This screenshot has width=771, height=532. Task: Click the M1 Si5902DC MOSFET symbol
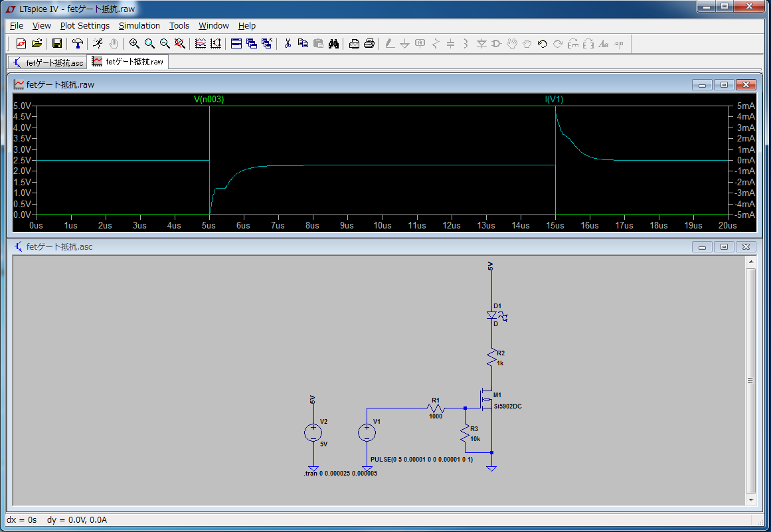[485, 400]
